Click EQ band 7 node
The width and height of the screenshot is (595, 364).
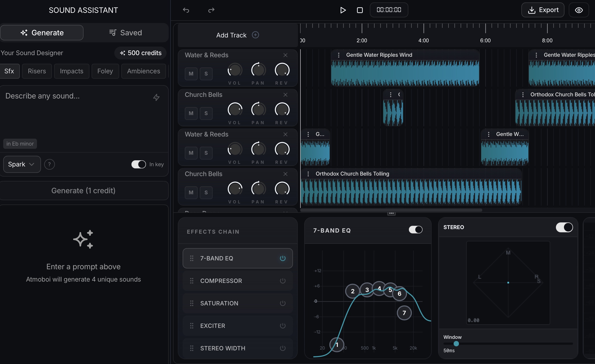404,313
